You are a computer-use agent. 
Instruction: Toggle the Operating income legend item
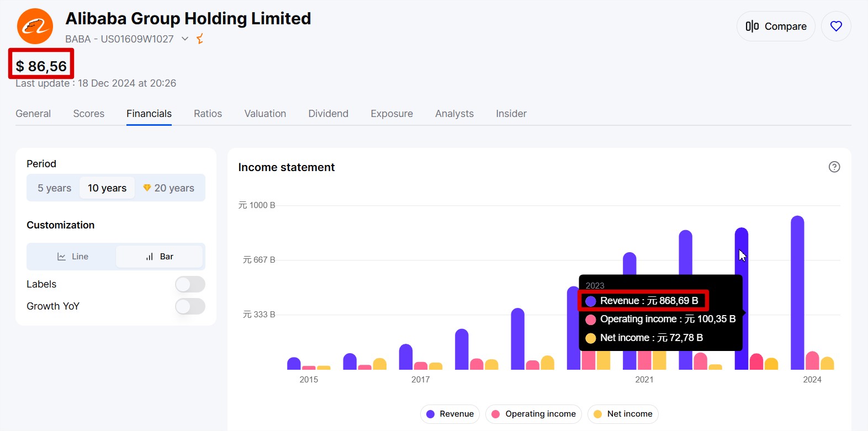pyautogui.click(x=533, y=414)
